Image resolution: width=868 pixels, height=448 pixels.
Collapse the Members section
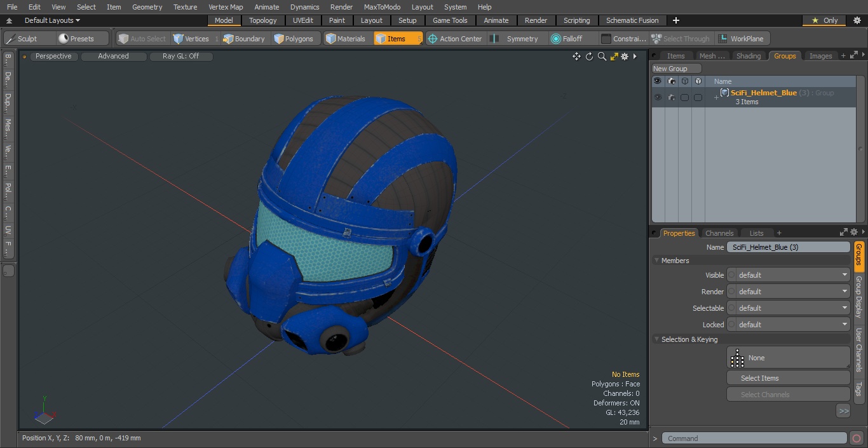[656, 261]
